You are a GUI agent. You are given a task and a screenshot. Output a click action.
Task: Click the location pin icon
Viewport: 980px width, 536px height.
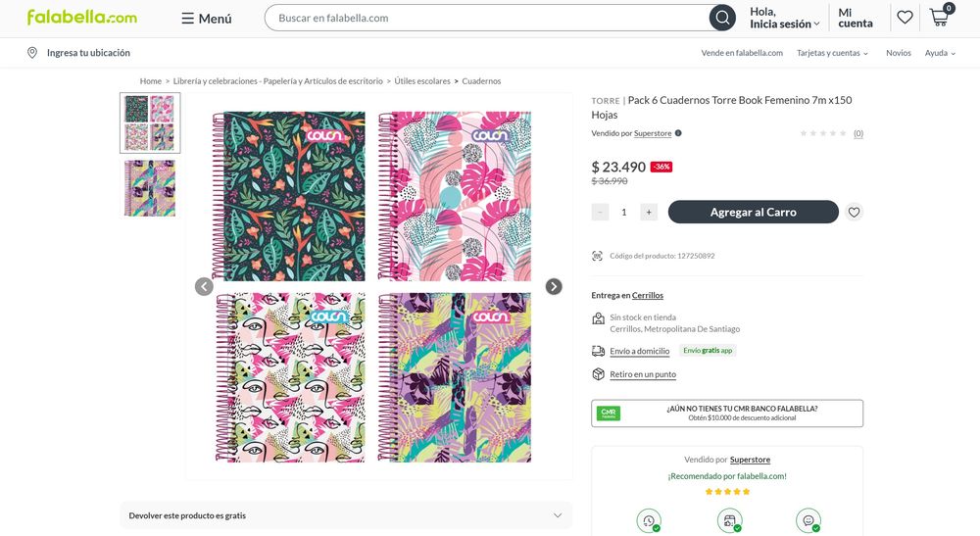click(x=32, y=53)
